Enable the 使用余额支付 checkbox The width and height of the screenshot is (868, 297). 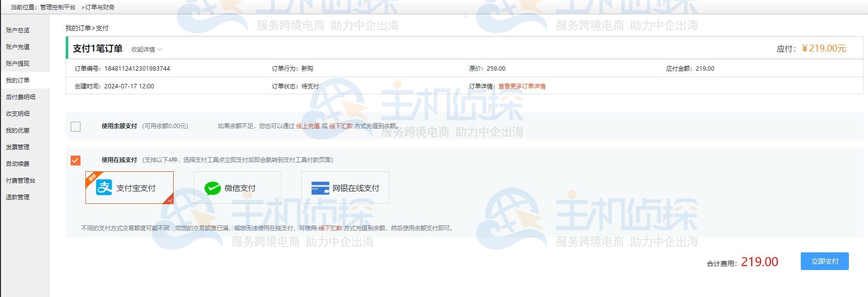point(76,126)
